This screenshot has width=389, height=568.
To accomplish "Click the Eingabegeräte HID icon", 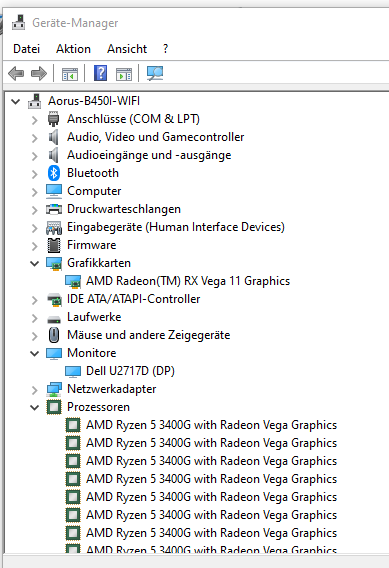I will coord(54,227).
